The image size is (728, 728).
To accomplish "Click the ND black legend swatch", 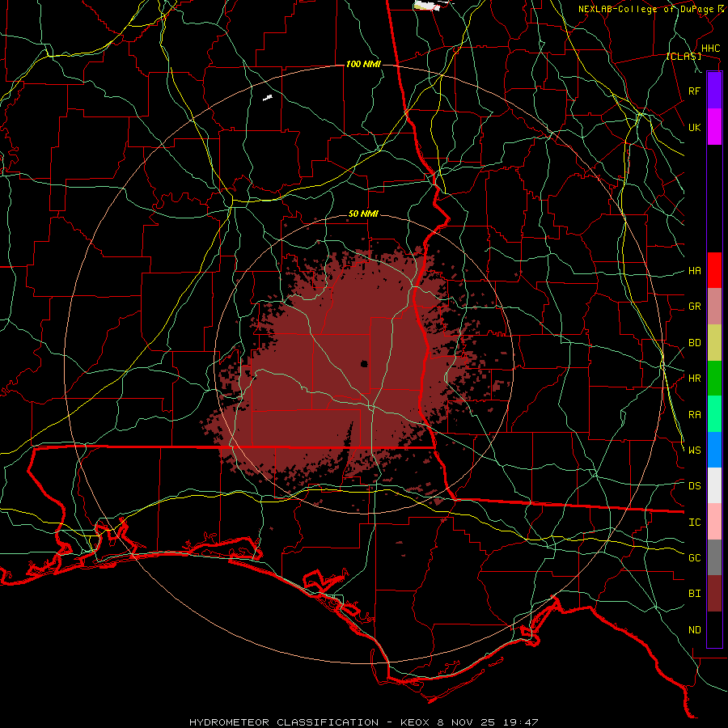I will 714,629.
